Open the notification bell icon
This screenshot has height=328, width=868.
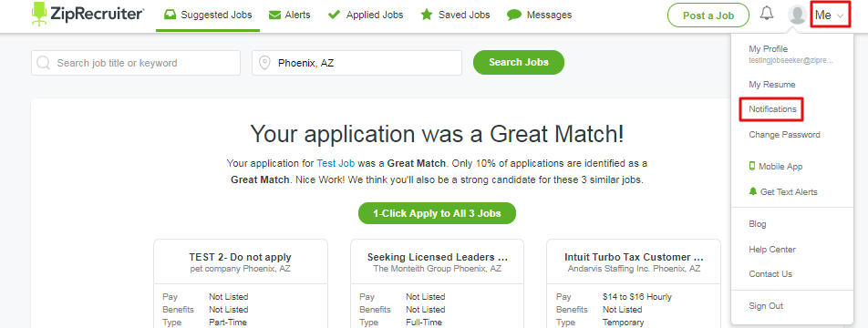point(767,14)
